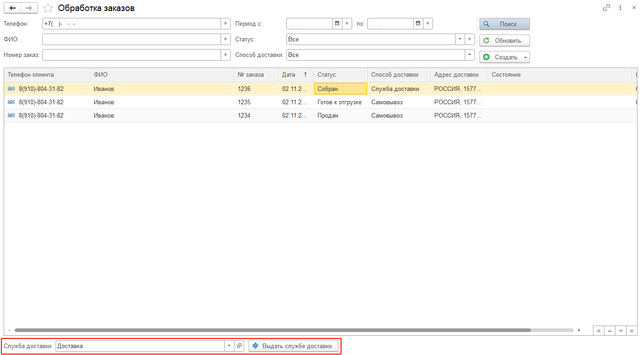The image size is (644, 355).
Task: Open the Служба доставки item form icon
Action: tap(239, 346)
